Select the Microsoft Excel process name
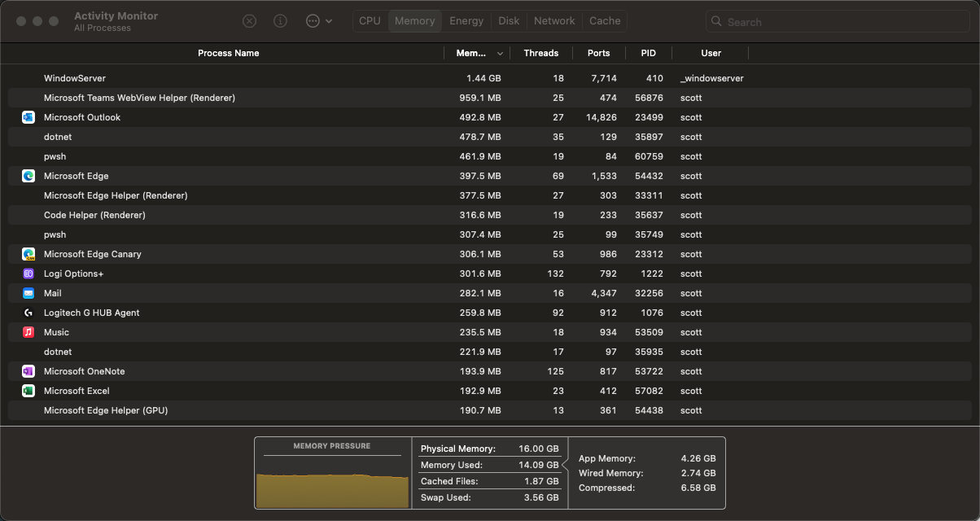This screenshot has width=980, height=521. point(77,391)
